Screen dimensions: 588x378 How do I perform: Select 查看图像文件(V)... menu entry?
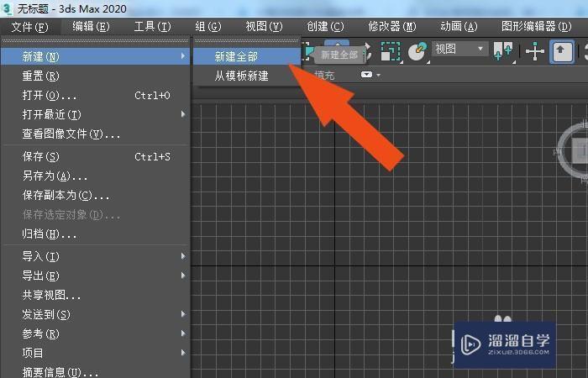(95, 134)
